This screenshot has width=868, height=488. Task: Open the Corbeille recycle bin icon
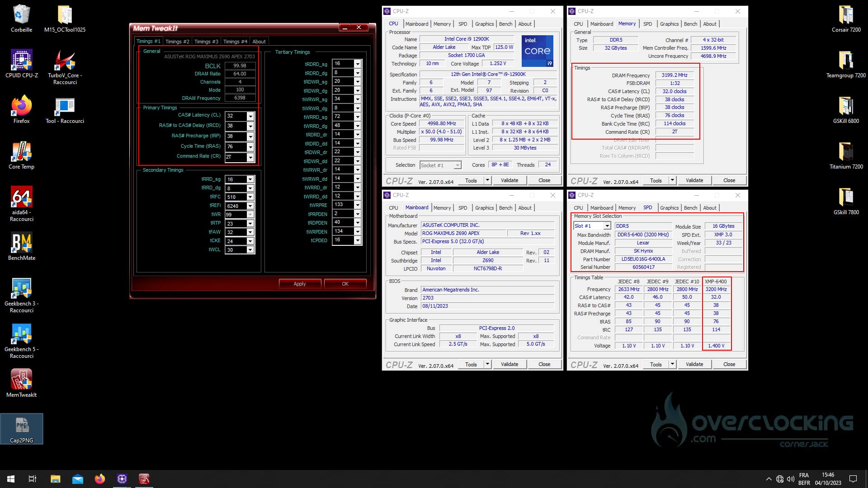pos(21,19)
